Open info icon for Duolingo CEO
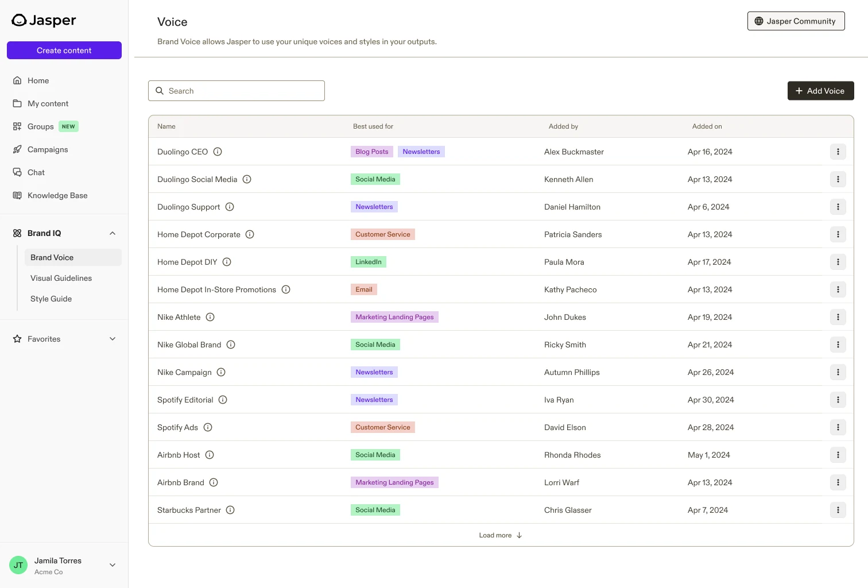Viewport: 868px width, 588px height. click(218, 152)
